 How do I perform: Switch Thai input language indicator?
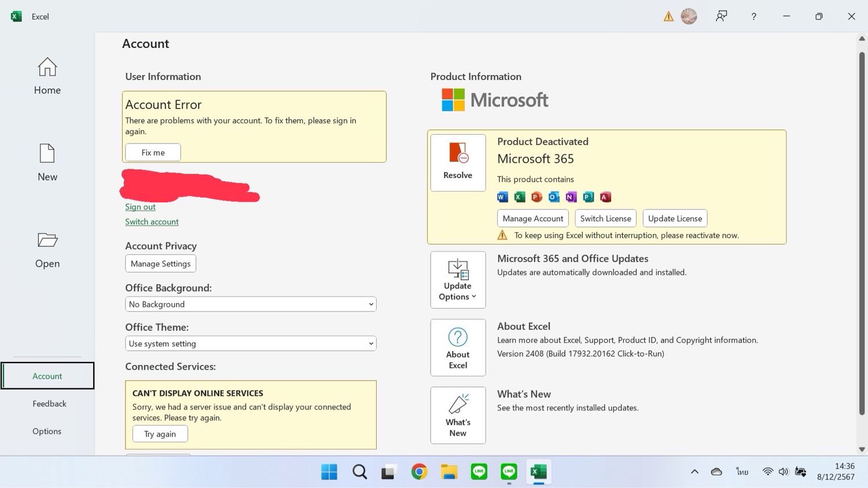point(742,472)
